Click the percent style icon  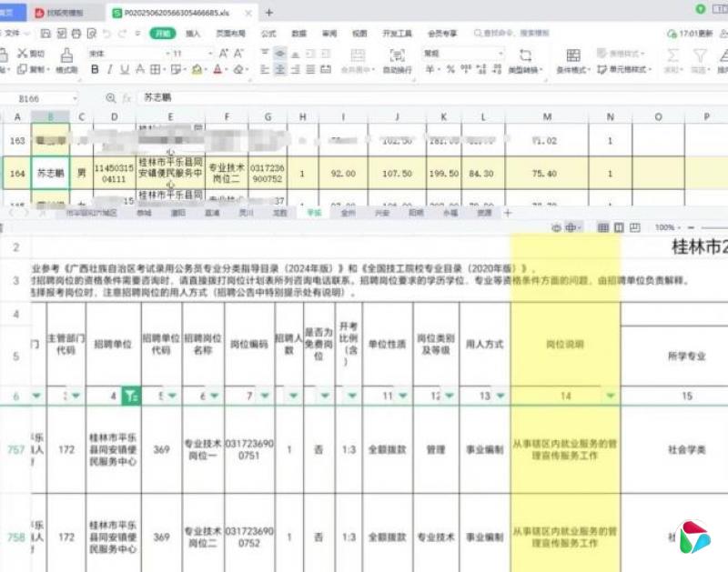point(450,69)
